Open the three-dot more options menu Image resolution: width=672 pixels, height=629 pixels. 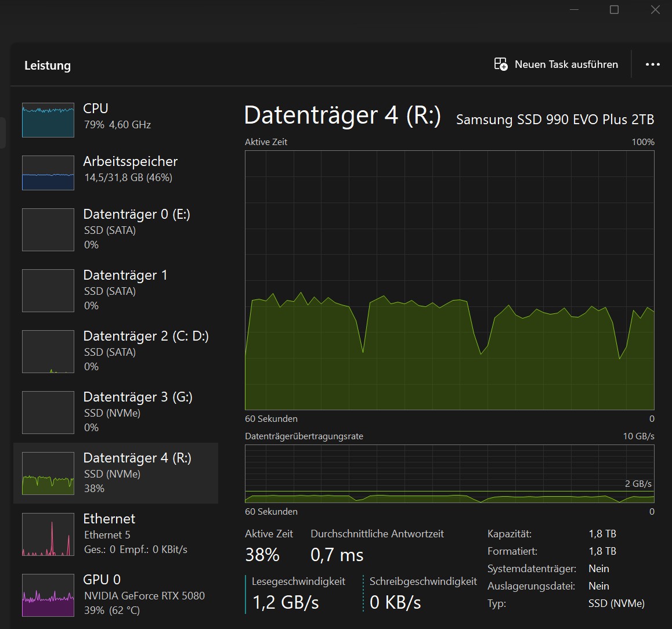(652, 64)
